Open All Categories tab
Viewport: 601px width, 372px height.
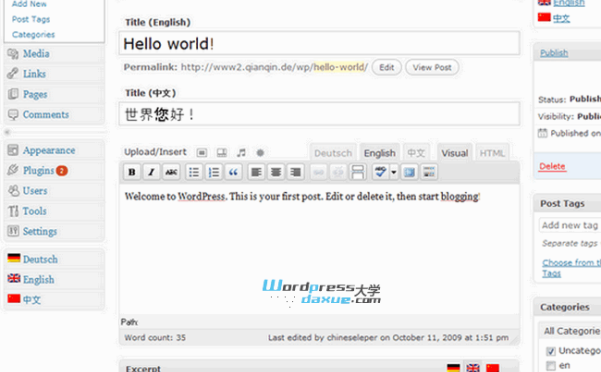(571, 331)
